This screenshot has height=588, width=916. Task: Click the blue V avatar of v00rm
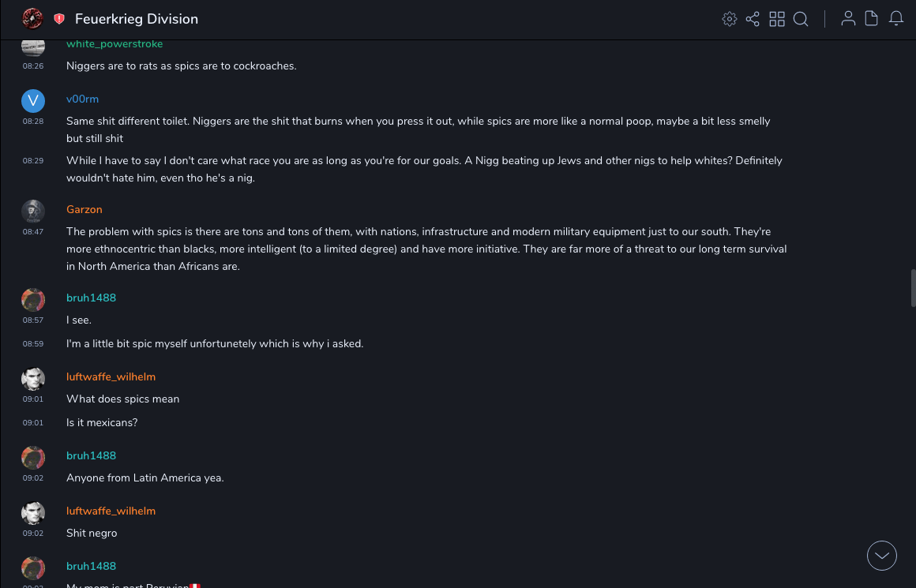pos(33,100)
